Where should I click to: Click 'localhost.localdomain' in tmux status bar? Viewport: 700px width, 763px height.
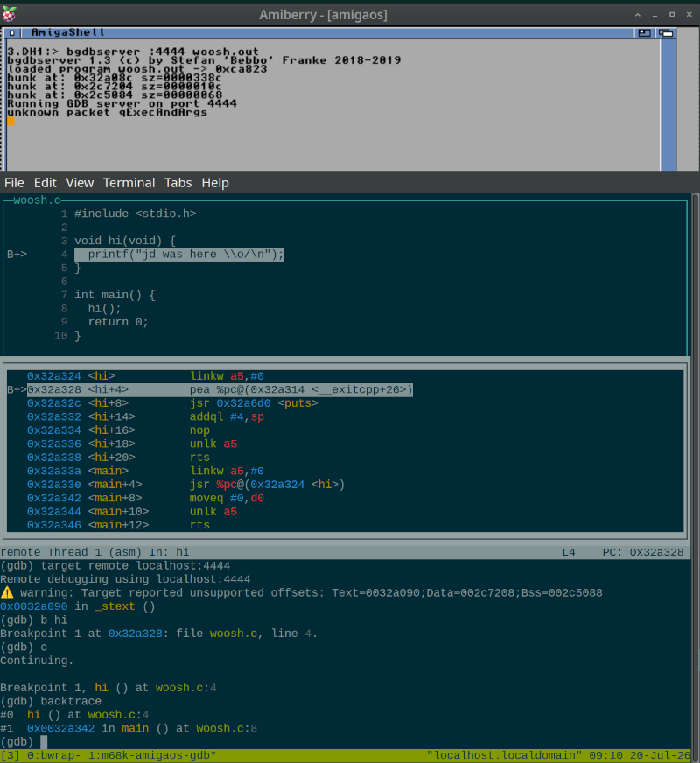(504, 756)
